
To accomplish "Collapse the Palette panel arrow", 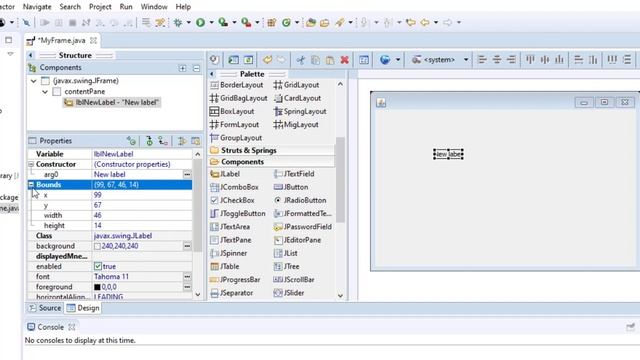I will click(x=212, y=74).
